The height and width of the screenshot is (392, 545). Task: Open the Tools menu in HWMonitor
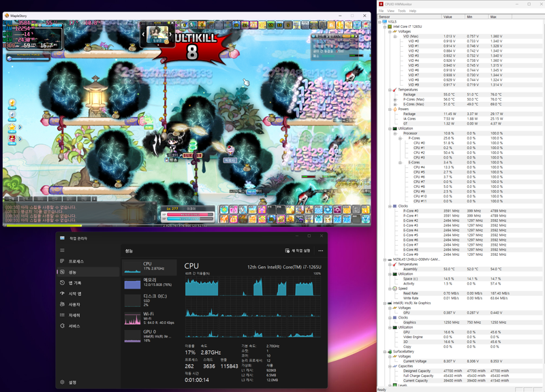(x=401, y=11)
